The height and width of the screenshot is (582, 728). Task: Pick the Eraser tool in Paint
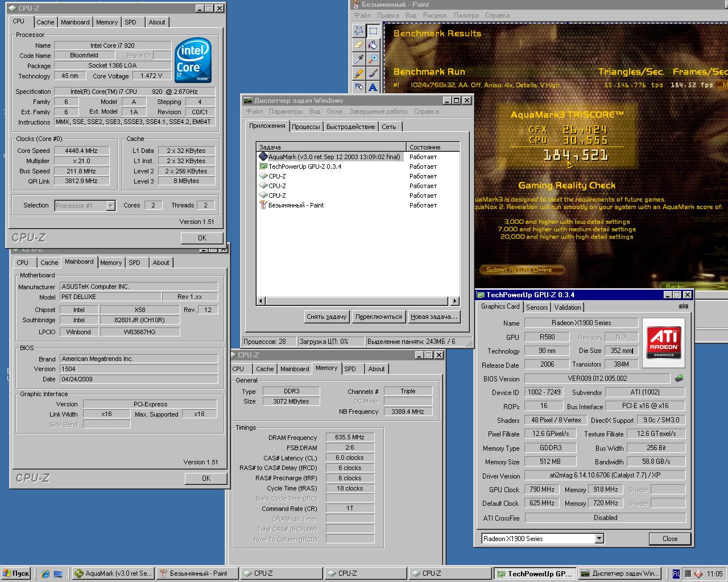359,44
